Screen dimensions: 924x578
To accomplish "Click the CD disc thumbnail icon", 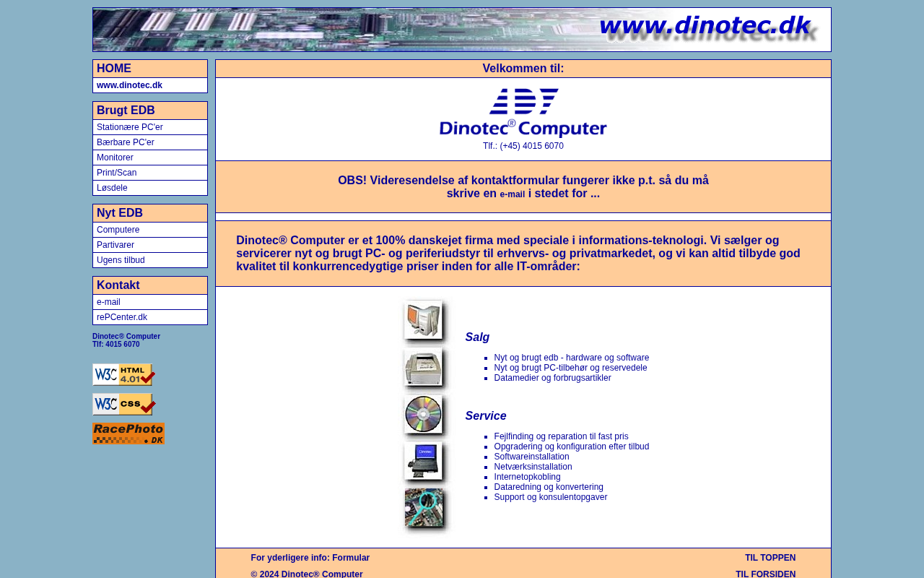I will pos(425,415).
